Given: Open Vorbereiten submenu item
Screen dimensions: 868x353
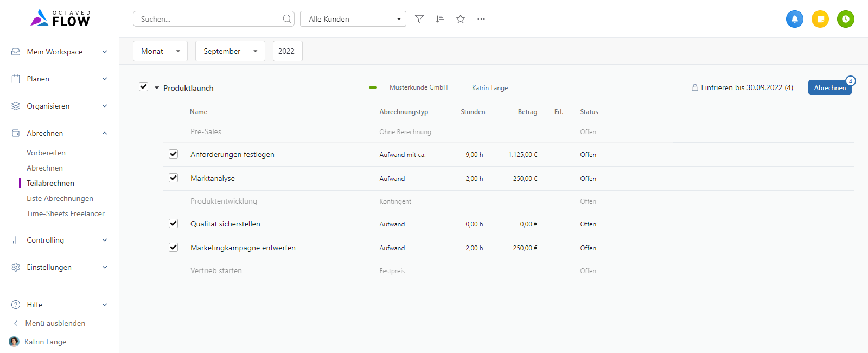Looking at the screenshot, I should pyautogui.click(x=46, y=153).
